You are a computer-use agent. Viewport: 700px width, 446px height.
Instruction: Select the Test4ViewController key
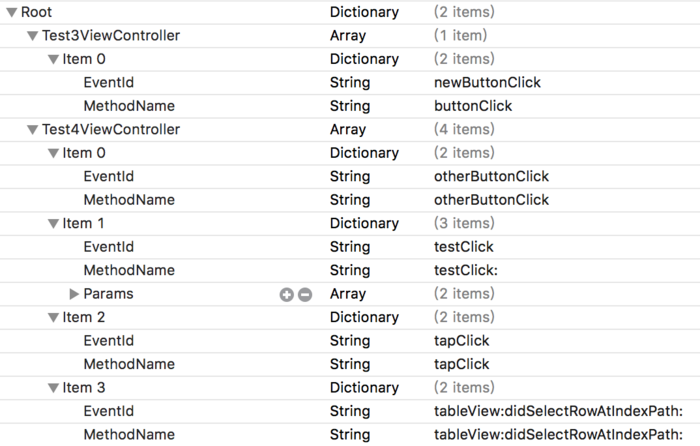point(111,129)
